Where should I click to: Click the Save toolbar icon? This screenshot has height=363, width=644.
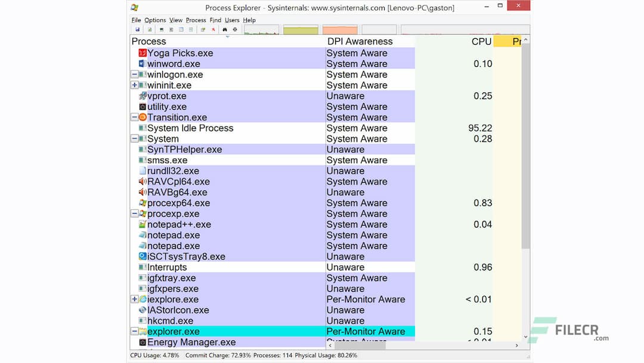tap(138, 30)
